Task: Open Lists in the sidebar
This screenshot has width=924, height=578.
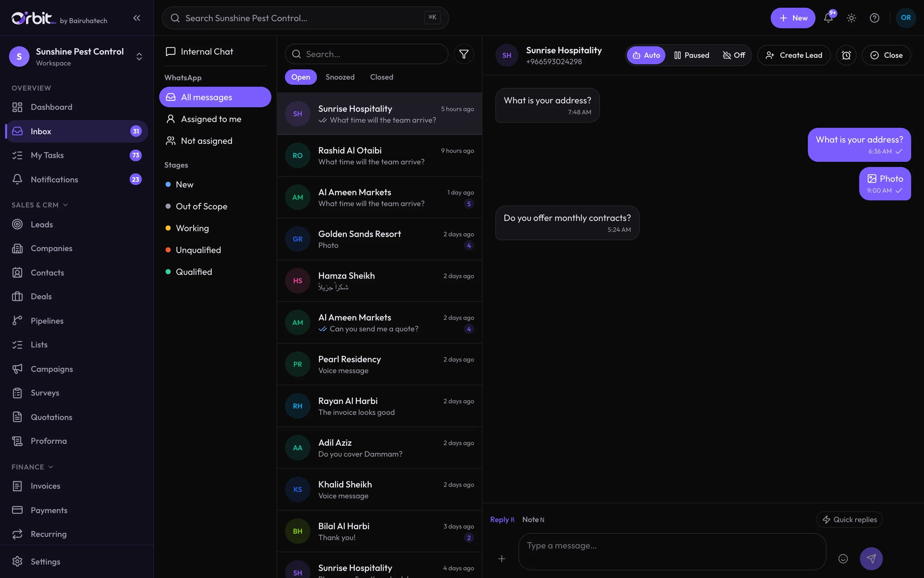Action: click(77, 345)
